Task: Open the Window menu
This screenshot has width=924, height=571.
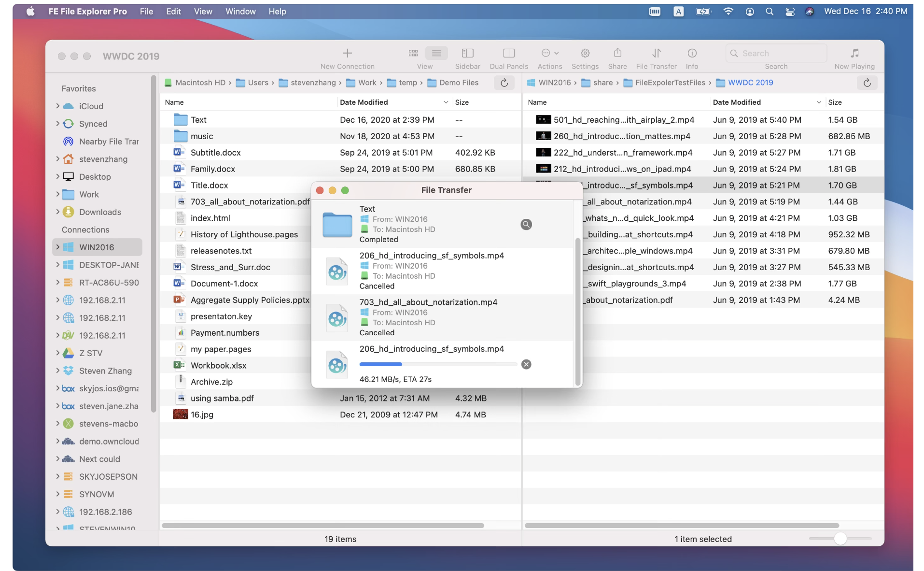Action: [240, 11]
